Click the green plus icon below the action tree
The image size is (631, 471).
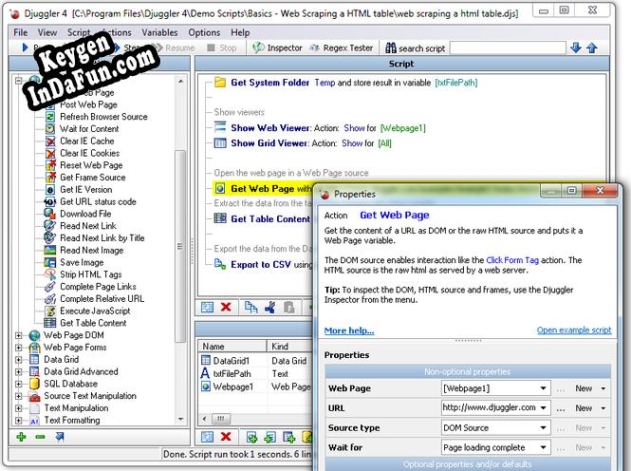(x=21, y=437)
